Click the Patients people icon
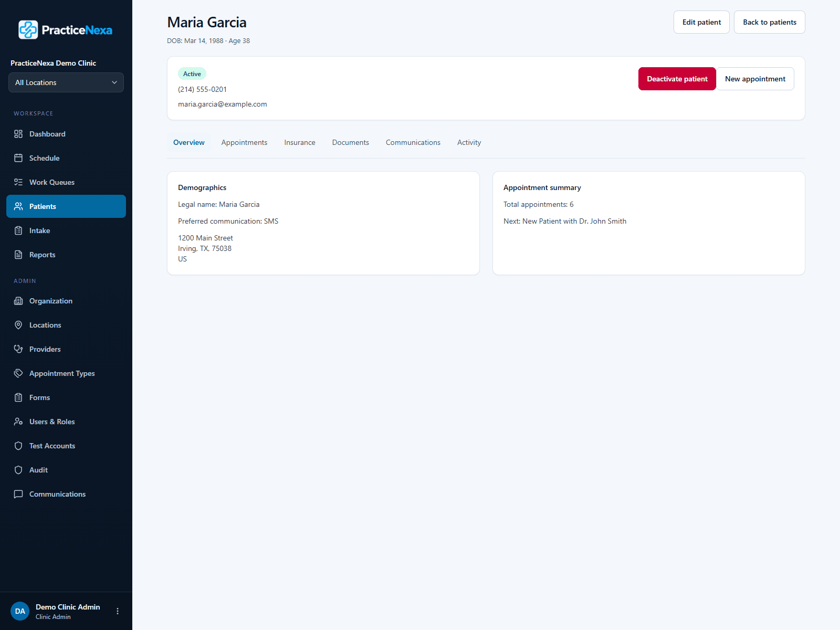This screenshot has height=630, width=840. coord(18,206)
